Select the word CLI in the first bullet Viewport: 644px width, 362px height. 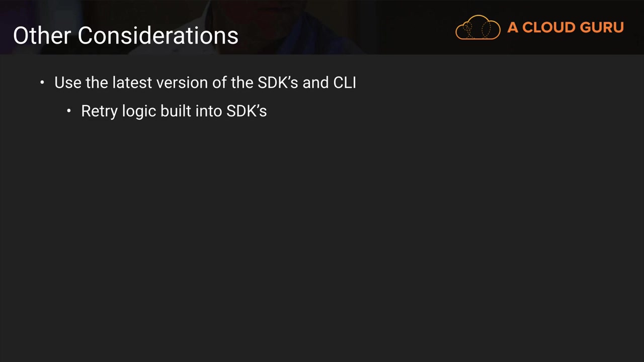345,82
